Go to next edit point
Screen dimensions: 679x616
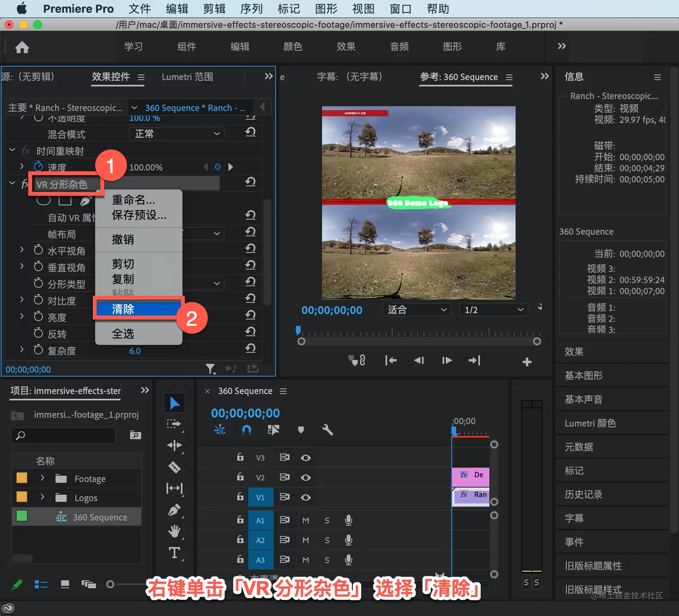pyautogui.click(x=474, y=361)
